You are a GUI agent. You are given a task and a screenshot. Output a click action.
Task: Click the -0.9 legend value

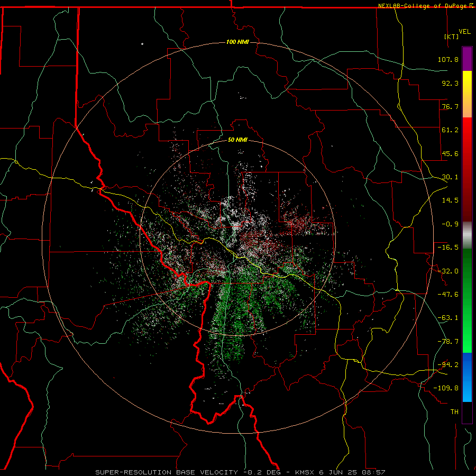450,224
